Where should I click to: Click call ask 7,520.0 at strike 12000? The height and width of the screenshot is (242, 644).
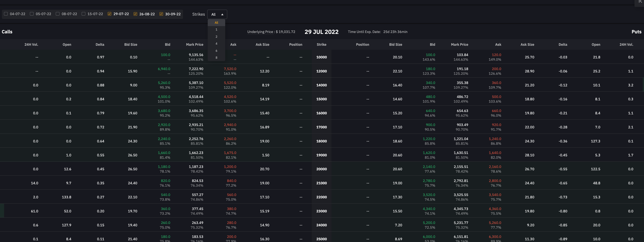click(x=230, y=69)
